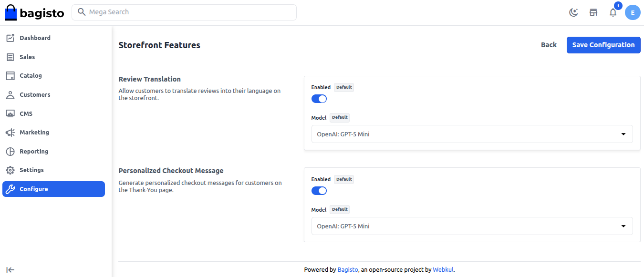Open the Catalog menu
Image resolution: width=644 pixels, height=277 pixels.
point(31,76)
